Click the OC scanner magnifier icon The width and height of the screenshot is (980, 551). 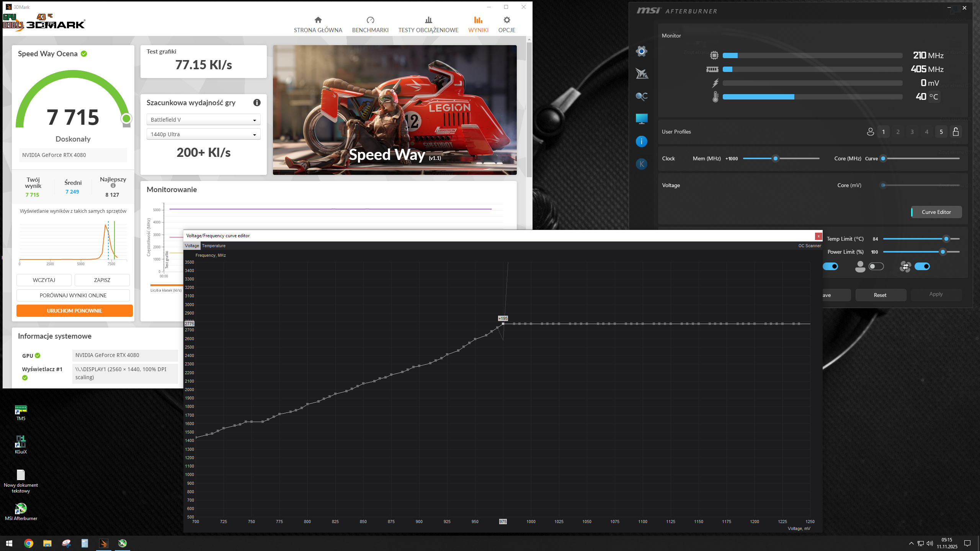[642, 96]
